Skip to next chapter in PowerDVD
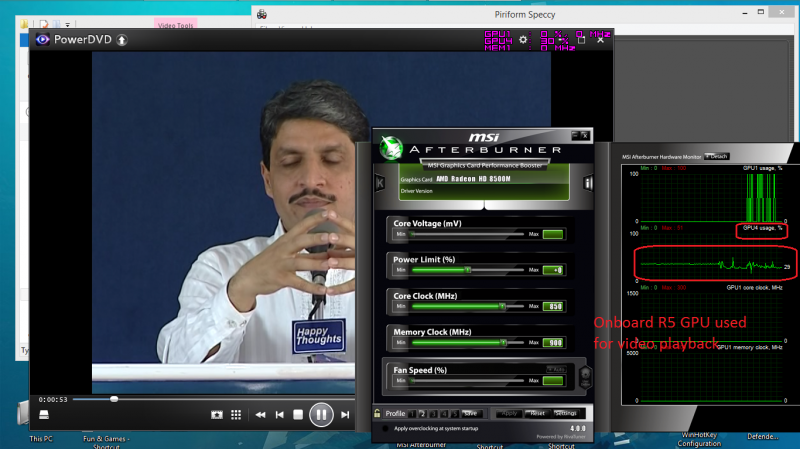This screenshot has width=800, height=449. (345, 415)
